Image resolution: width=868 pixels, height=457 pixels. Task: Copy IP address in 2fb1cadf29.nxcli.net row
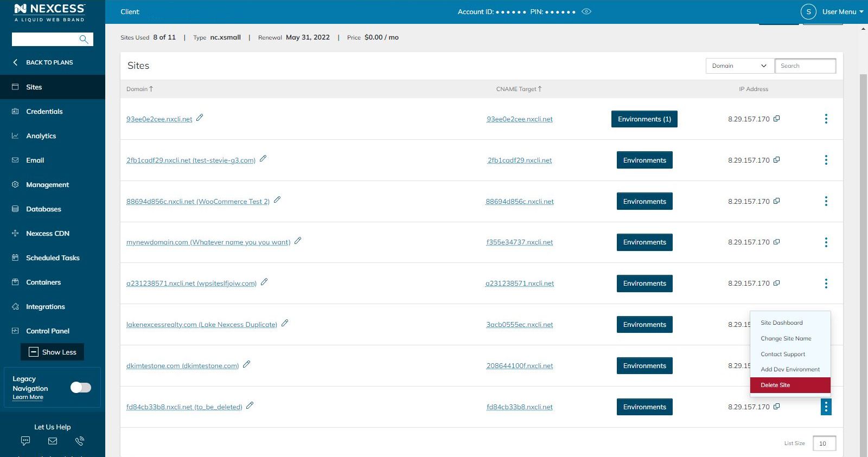776,159
